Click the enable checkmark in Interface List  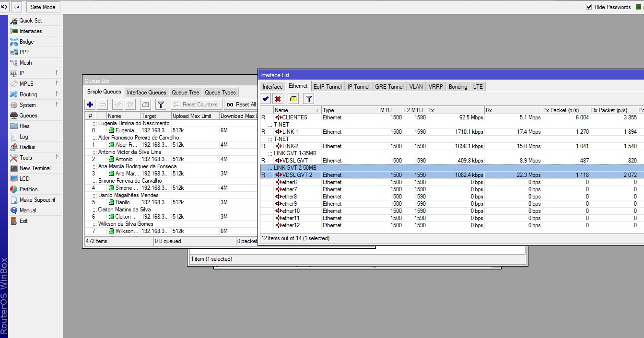[x=266, y=99]
